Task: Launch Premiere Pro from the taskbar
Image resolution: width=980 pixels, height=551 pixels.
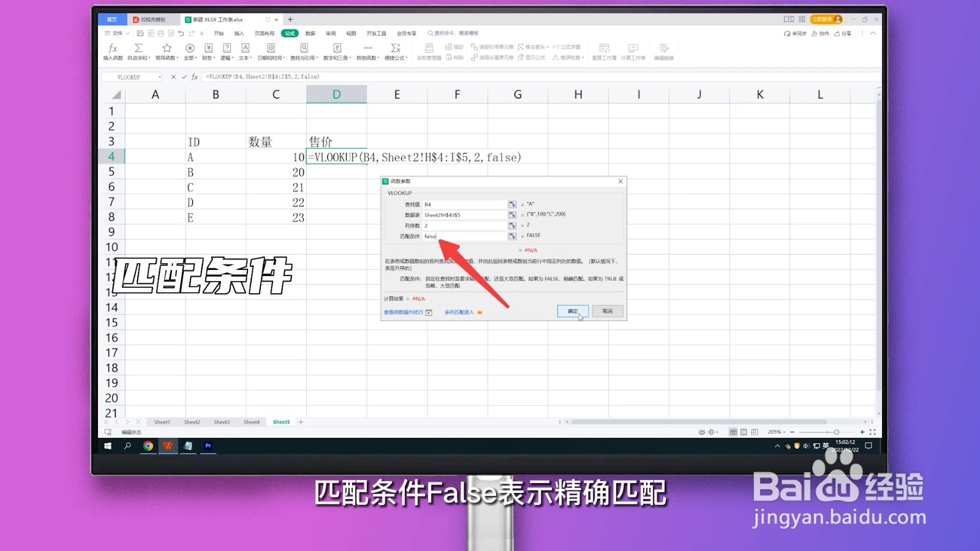Action: click(208, 446)
